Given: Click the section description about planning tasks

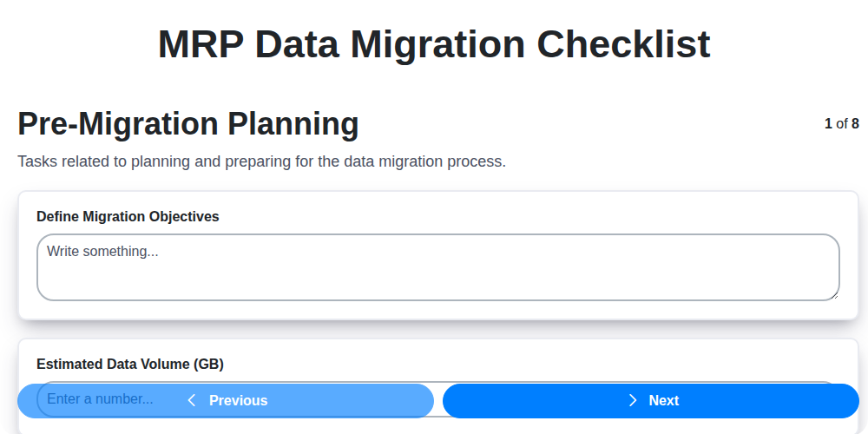Looking at the screenshot, I should click(261, 161).
